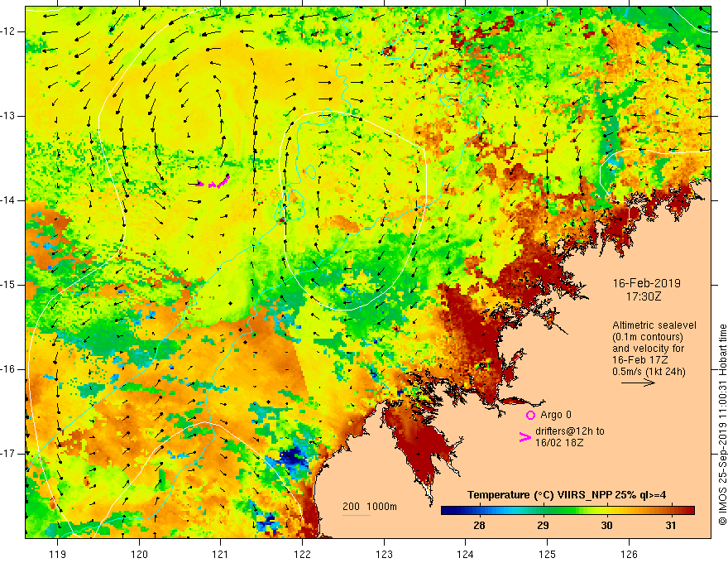Screen dimensions: 728x563
Task: Click the latitude axis label '-16'
Action: (8, 369)
